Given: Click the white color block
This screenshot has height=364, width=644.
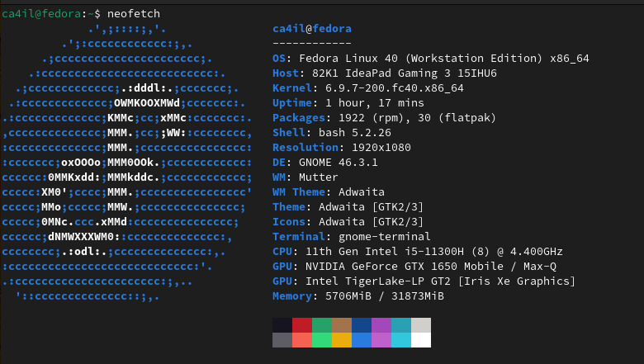Looking at the screenshot, I should tap(421, 340).
